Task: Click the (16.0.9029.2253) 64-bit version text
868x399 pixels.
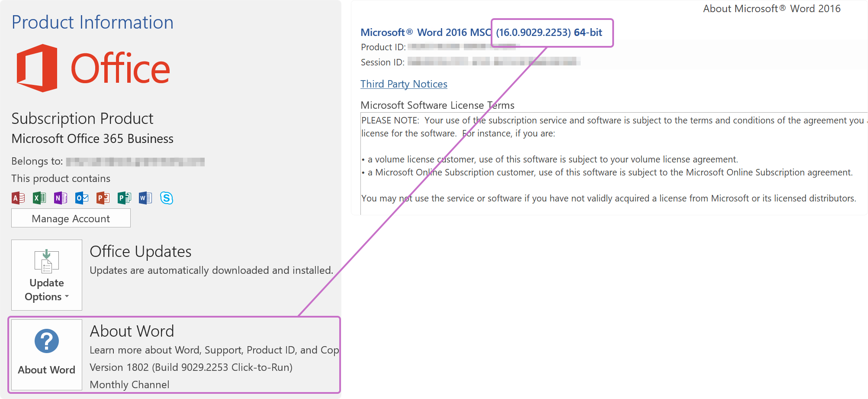Action: 549,32
